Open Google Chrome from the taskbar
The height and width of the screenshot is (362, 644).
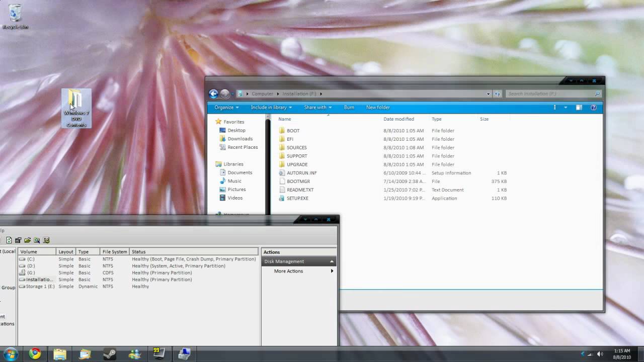pos(35,354)
